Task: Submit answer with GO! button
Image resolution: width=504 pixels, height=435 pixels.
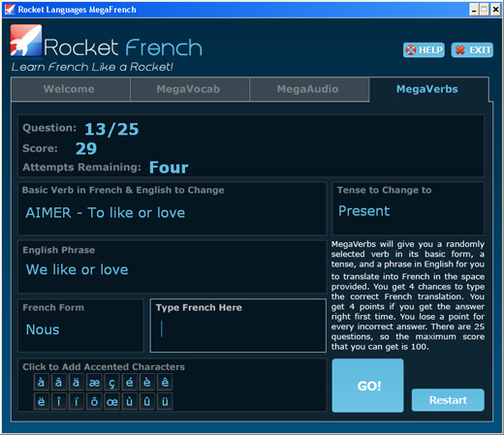Action: (x=367, y=386)
